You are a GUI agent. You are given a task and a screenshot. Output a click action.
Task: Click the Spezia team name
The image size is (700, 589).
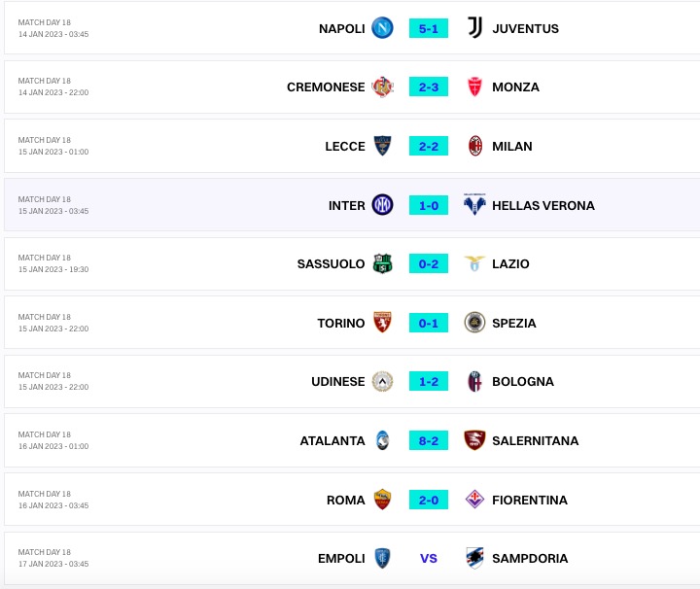[514, 323]
